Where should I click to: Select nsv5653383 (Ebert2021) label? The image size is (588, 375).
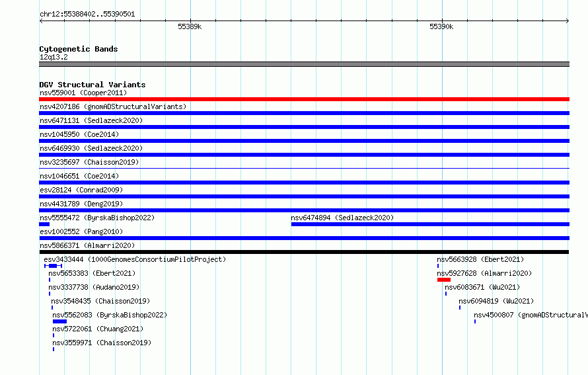(x=92, y=273)
